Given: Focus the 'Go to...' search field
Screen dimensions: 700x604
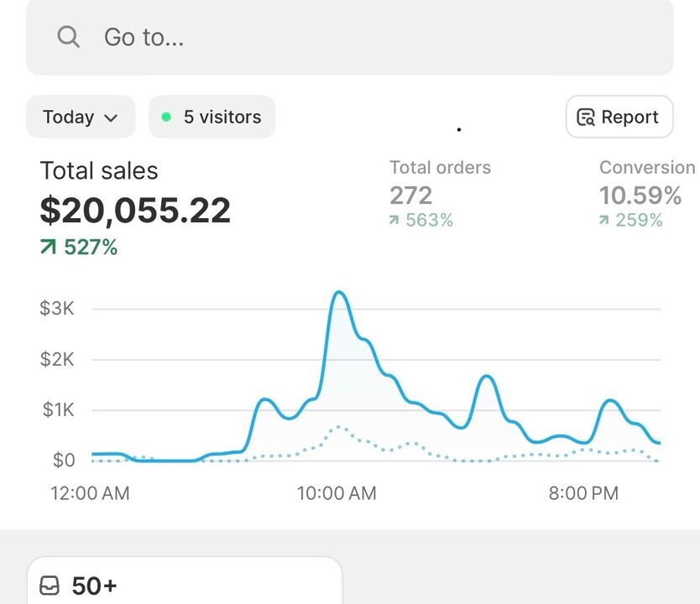Looking at the screenshot, I should [x=349, y=37].
